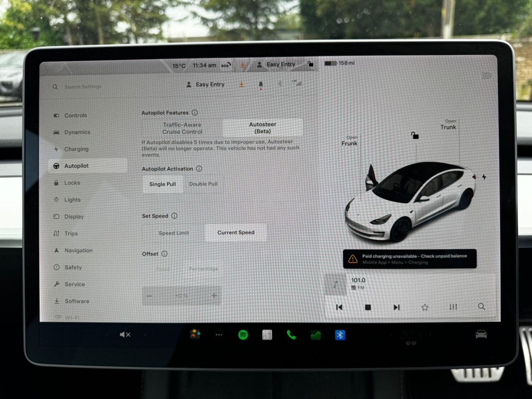Tap the LTE signal strength icon
This screenshot has height=399, width=532.
pos(297,83)
